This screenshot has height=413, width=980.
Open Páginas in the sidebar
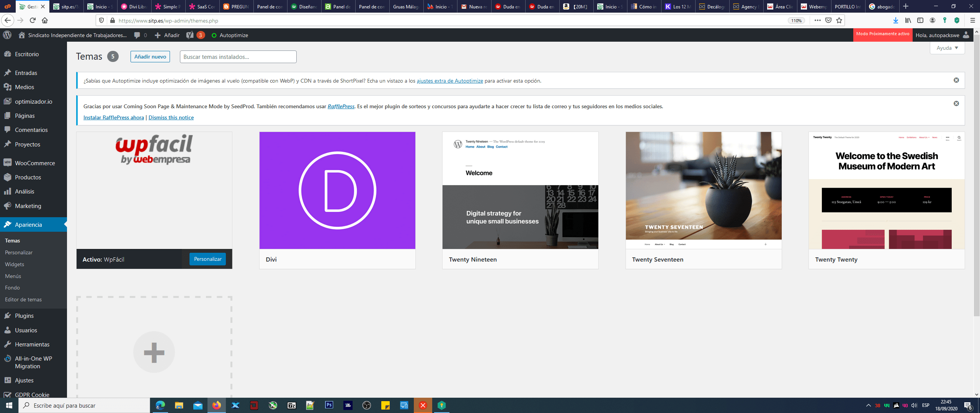pos(33,115)
